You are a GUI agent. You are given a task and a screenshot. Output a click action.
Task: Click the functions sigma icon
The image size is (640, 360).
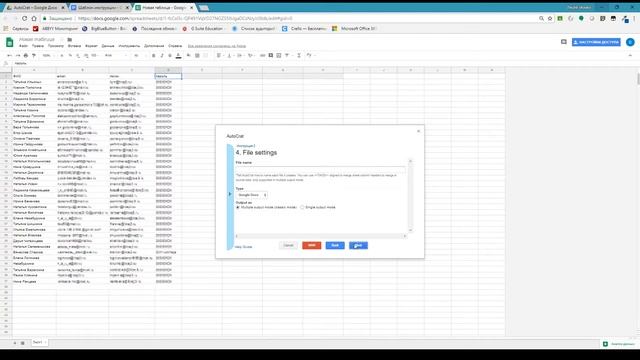(x=299, y=56)
